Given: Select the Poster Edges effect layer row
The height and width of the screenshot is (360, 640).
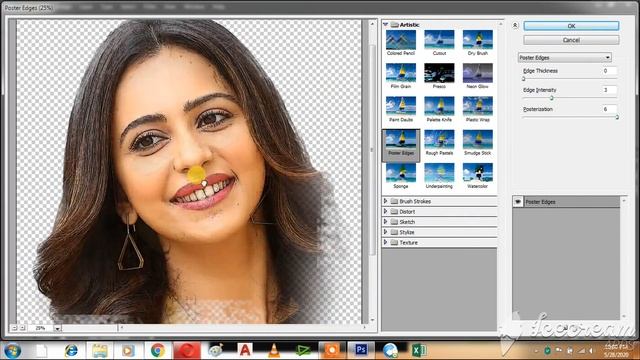Looking at the screenshot, I should [x=566, y=202].
